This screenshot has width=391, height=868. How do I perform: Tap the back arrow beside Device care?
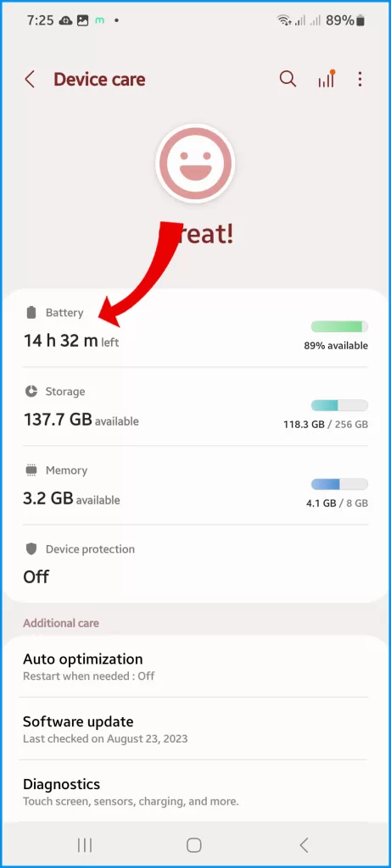[30, 79]
